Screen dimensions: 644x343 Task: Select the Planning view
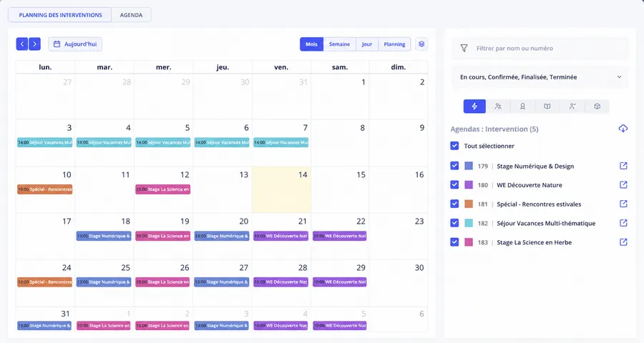[394, 44]
